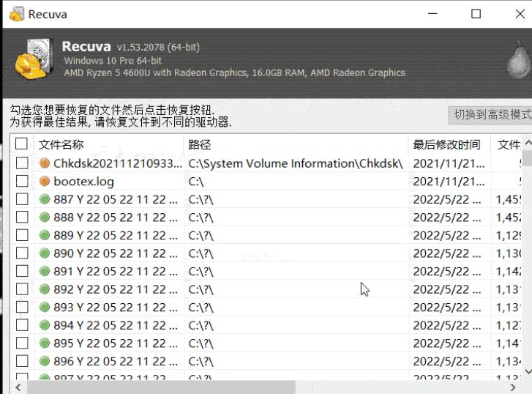
Task: Click the vertical scrollbar up arrow
Action: point(528,143)
